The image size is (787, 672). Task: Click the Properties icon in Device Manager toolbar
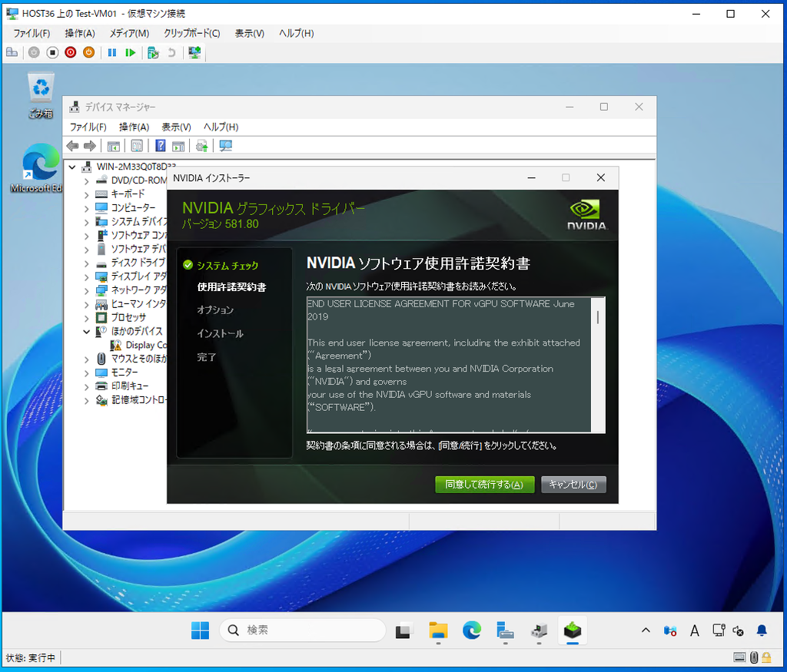point(137,146)
